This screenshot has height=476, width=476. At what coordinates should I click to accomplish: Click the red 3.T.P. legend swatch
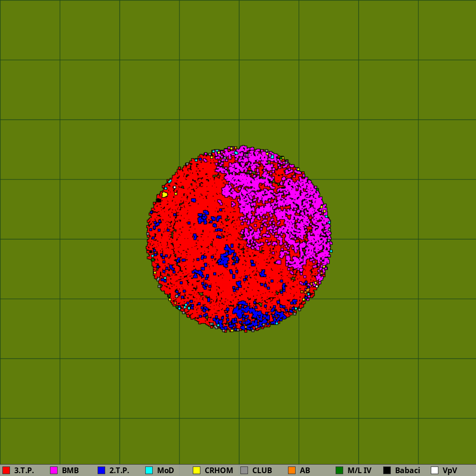pos(6,470)
